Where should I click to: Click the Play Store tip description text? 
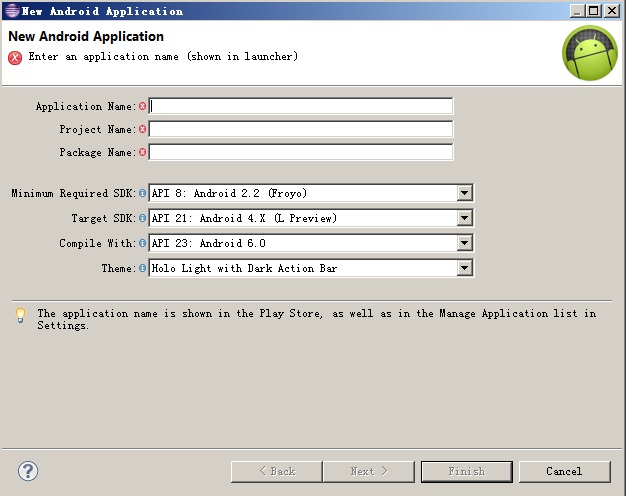(317, 319)
